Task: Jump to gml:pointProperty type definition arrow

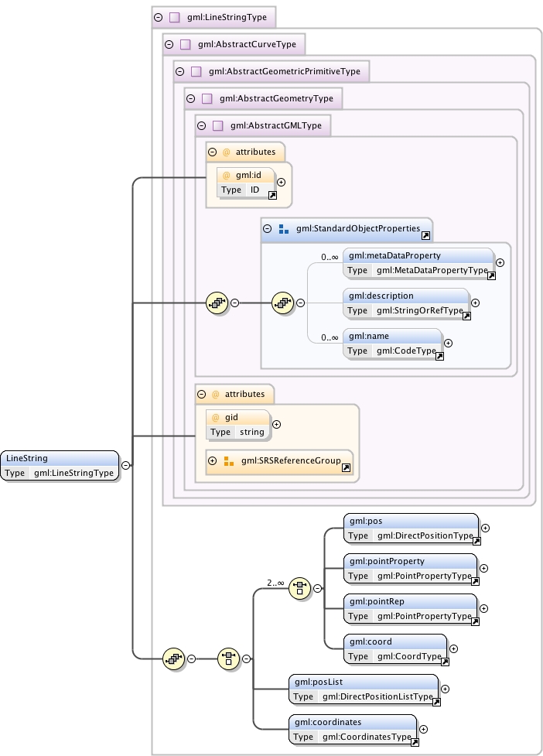Action: click(475, 581)
